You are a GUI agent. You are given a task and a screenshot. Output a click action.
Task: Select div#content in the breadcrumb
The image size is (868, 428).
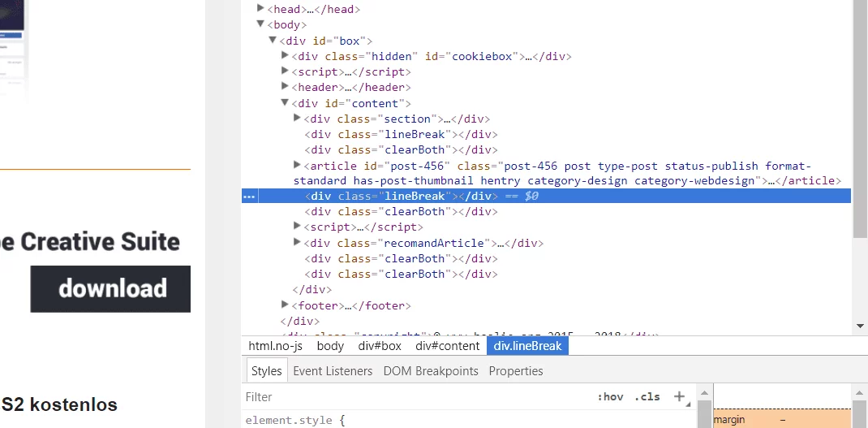coord(447,346)
